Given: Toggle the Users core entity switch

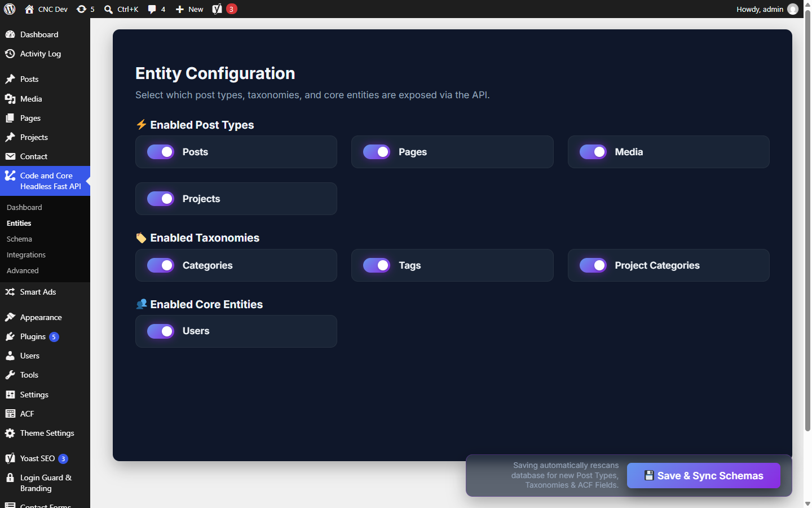Looking at the screenshot, I should click(x=161, y=331).
